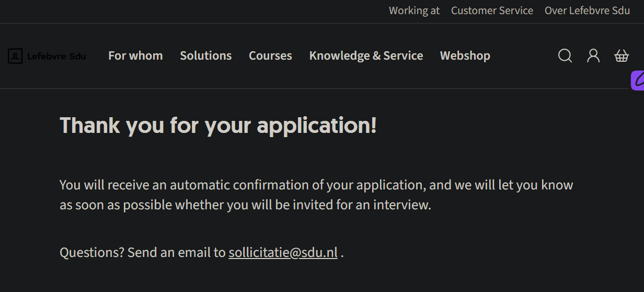Click the purple pen widget on right edge

tap(638, 81)
